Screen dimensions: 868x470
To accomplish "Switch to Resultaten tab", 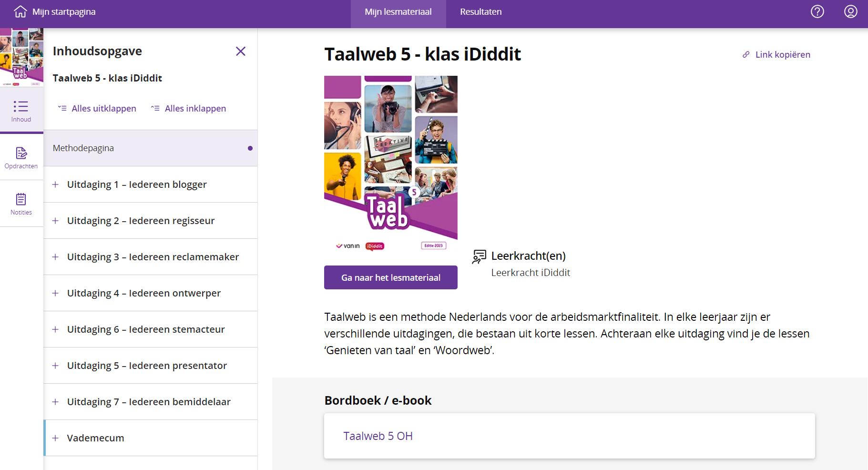I will (480, 12).
